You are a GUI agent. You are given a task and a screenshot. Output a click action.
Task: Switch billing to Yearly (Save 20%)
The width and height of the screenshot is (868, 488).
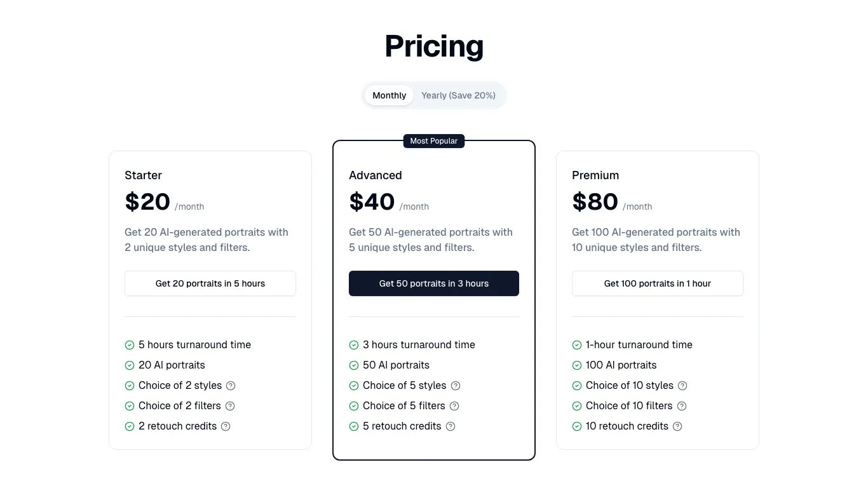pos(458,95)
